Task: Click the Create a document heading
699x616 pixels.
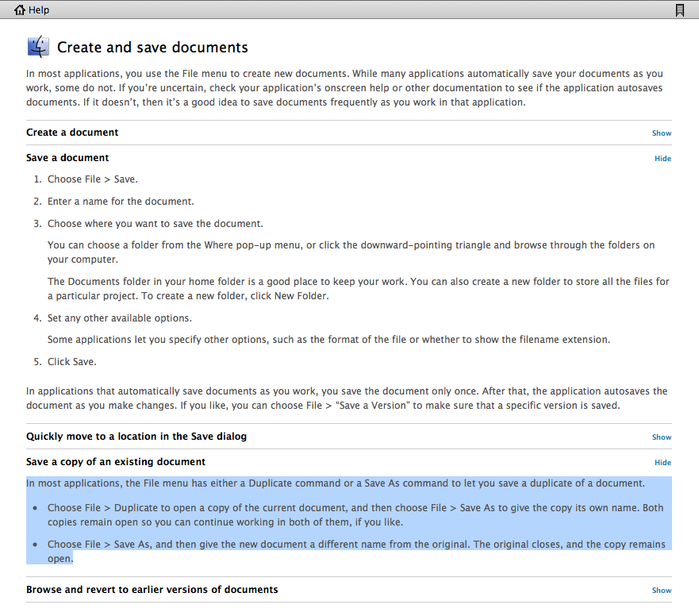Action: tap(72, 133)
